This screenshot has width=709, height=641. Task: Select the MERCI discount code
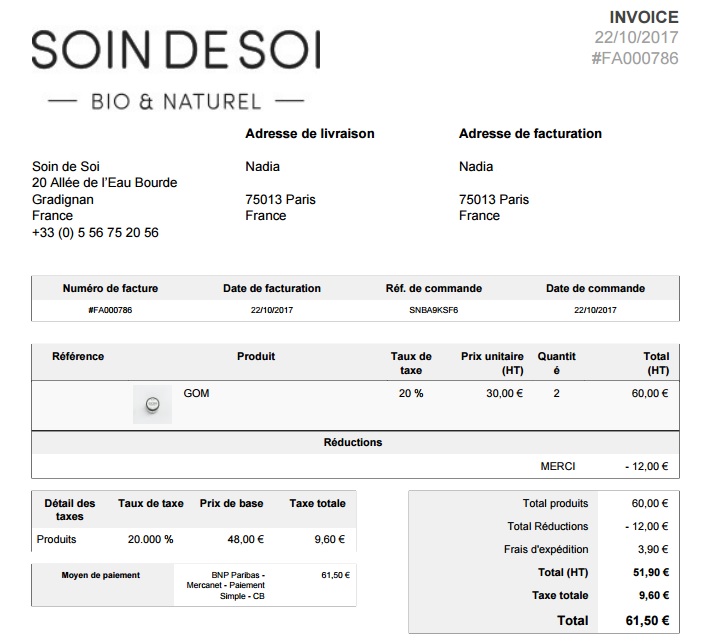click(x=558, y=466)
